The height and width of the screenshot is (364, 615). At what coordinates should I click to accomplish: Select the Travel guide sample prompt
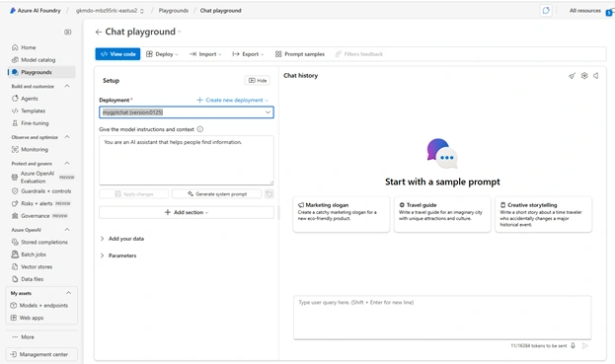442,214
